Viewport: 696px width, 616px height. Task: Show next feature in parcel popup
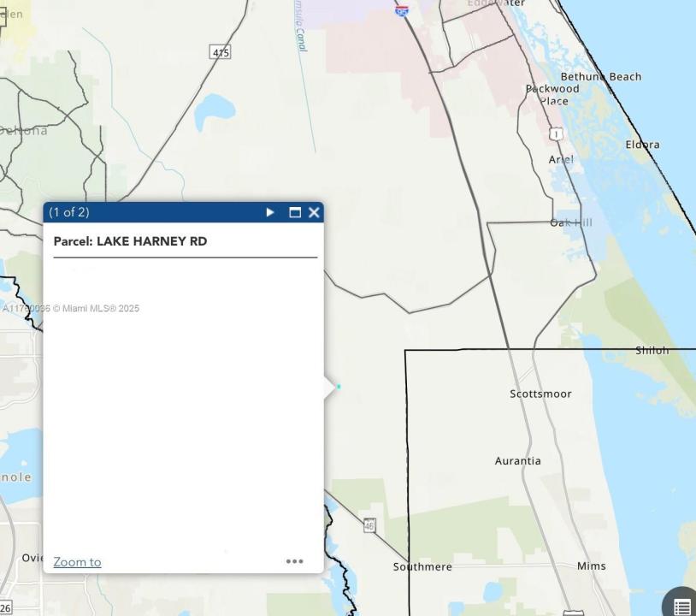[x=270, y=212]
